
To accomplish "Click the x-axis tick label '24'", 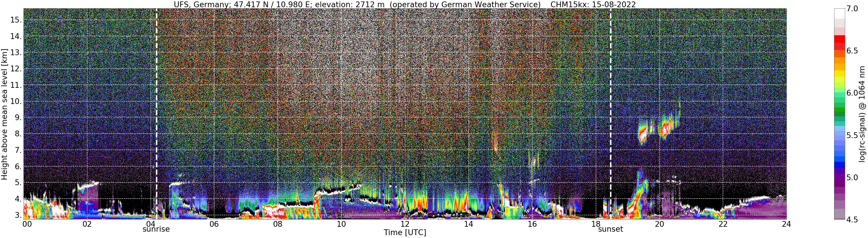I will (x=786, y=224).
